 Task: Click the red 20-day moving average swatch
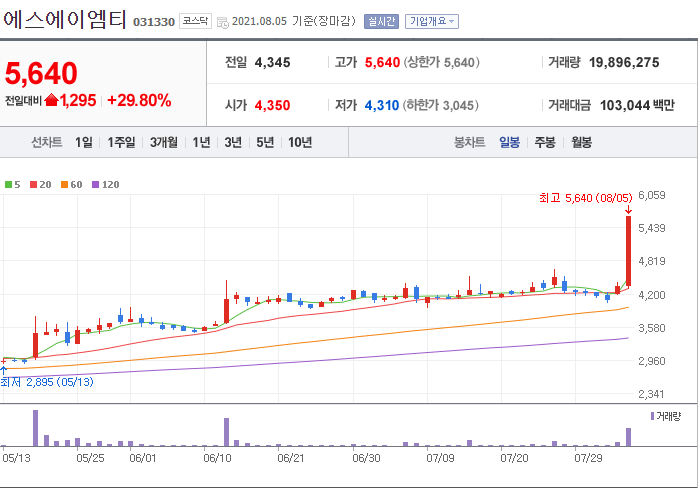pyautogui.click(x=33, y=184)
